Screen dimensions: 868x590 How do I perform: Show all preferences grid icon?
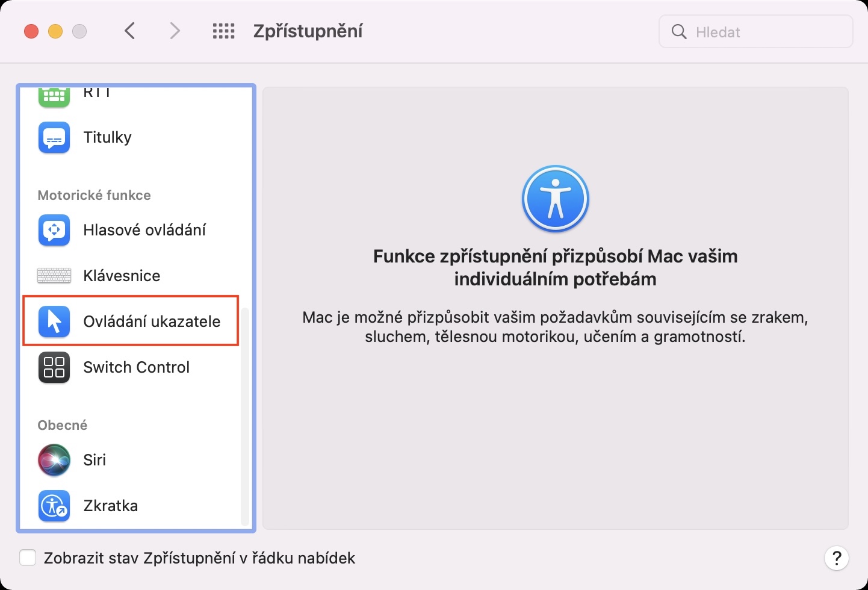click(x=224, y=31)
